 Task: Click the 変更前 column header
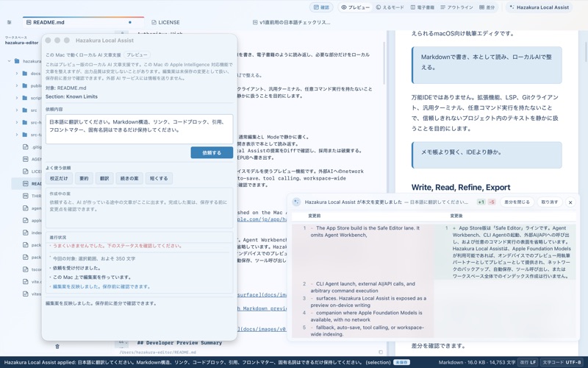tap(315, 216)
